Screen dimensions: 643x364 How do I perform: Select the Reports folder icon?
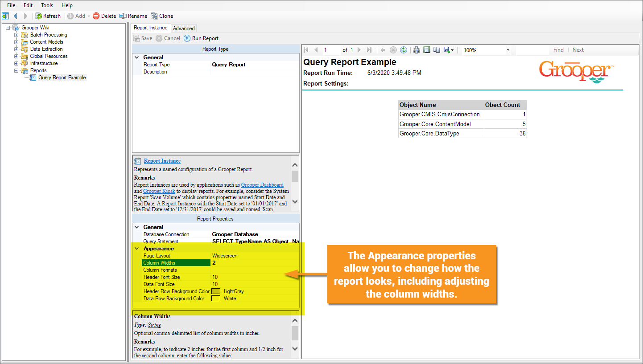point(24,70)
